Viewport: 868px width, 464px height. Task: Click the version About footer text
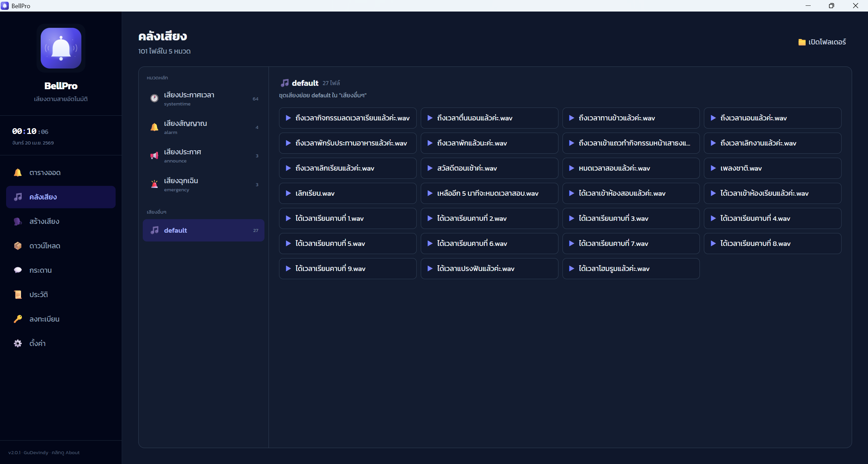[x=44, y=452]
